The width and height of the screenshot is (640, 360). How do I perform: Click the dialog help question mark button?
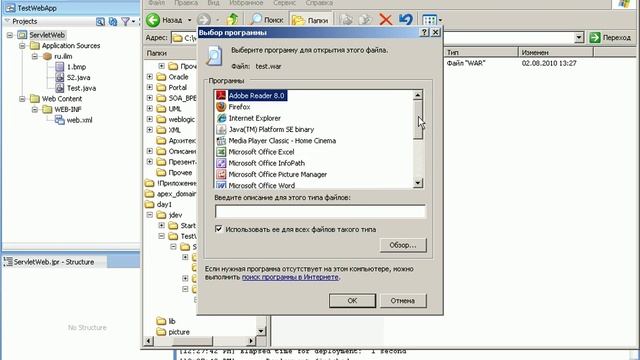coord(424,32)
